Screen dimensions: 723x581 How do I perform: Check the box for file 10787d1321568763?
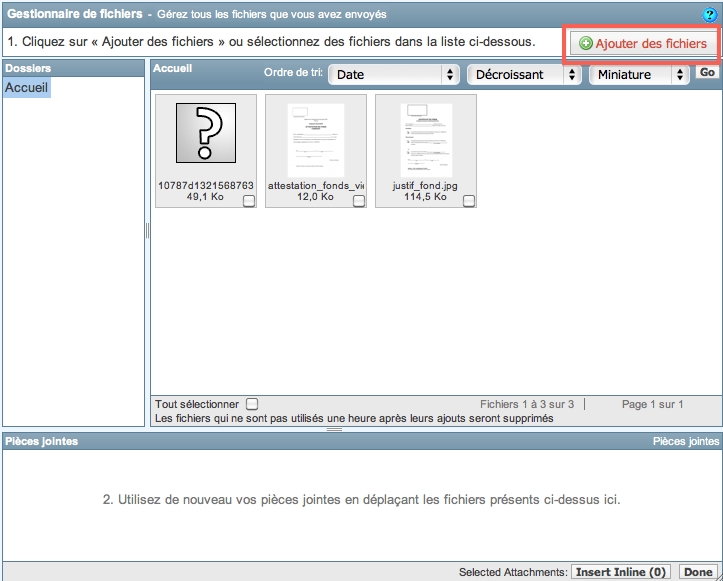click(249, 201)
